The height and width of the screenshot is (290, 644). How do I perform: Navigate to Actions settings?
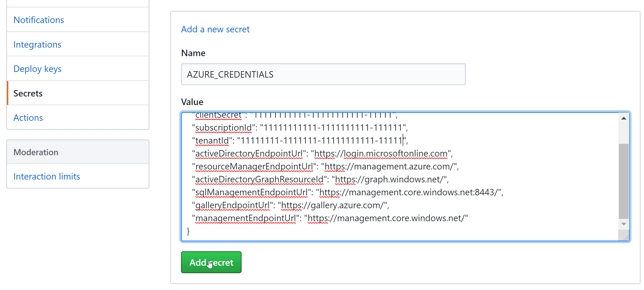(28, 117)
